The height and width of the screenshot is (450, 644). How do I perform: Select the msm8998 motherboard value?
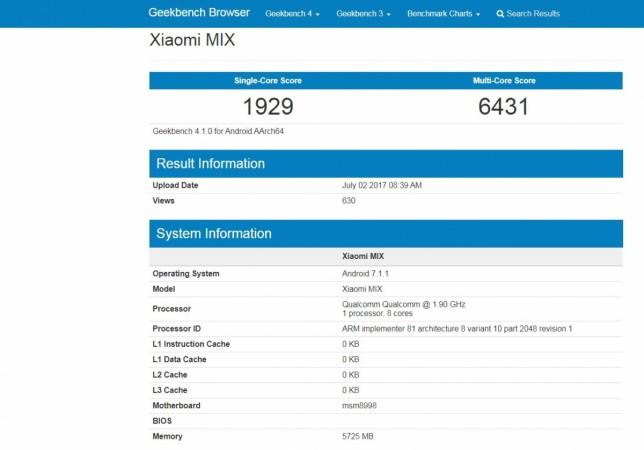359,406
